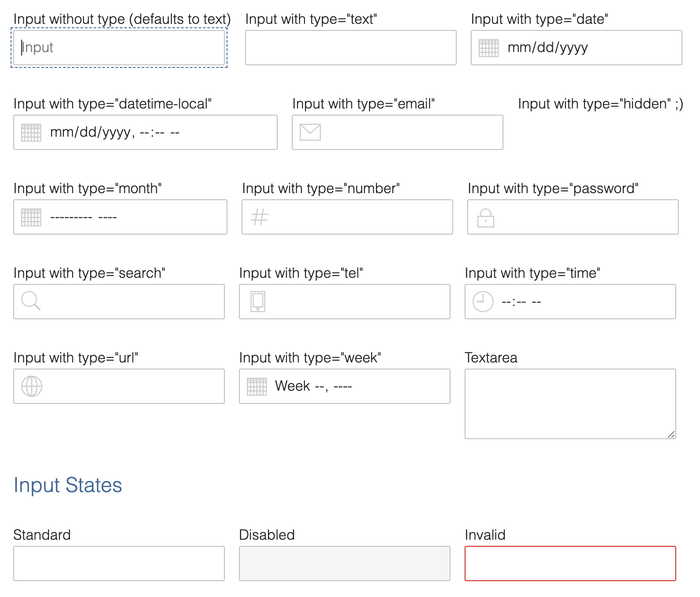The image size is (700, 597).
Task: Click the calendar icon in month input
Action: coord(31,217)
